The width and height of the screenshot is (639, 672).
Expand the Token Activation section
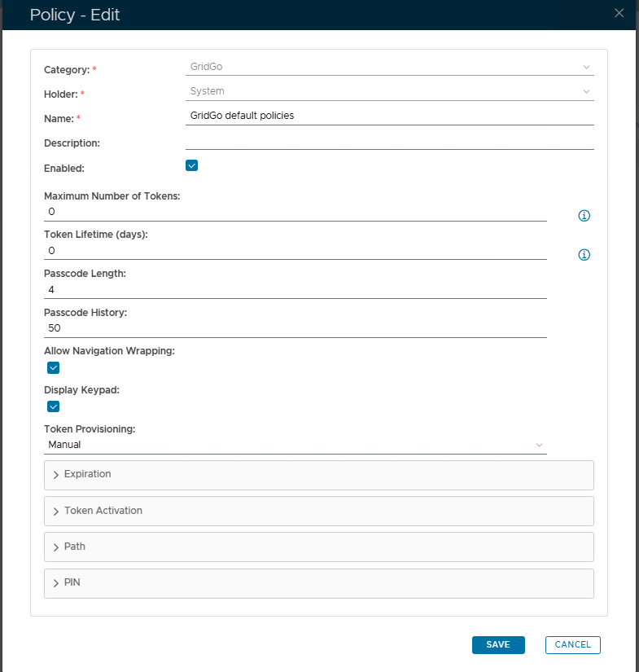(317, 511)
